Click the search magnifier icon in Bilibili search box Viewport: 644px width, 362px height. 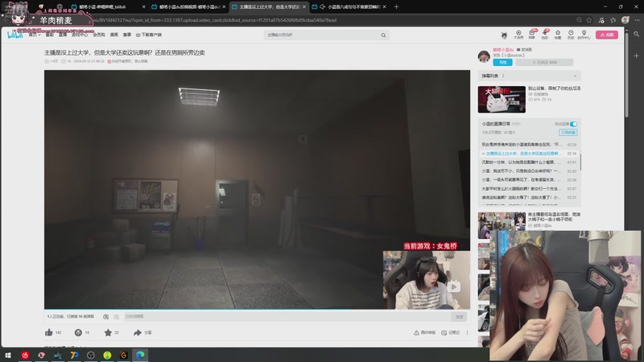tap(383, 35)
